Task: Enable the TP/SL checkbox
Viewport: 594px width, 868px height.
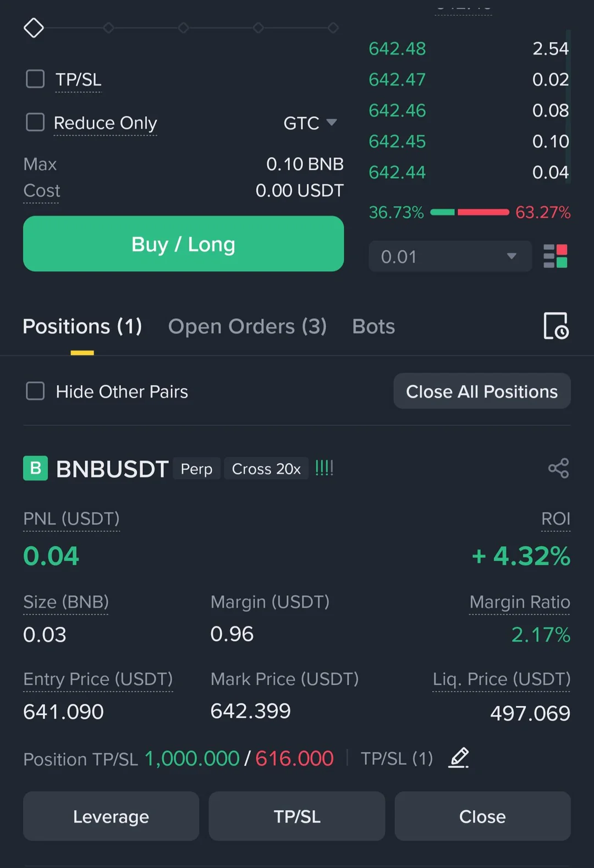Action: tap(36, 79)
